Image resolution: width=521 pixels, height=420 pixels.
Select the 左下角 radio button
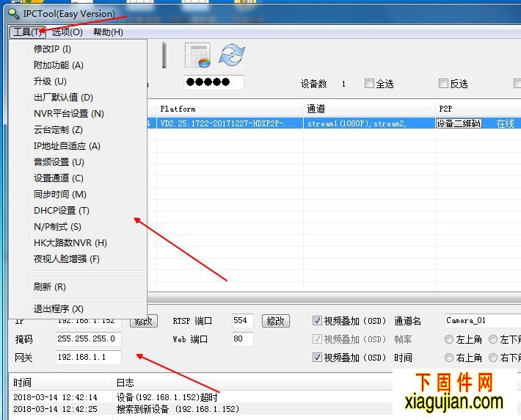(x=493, y=339)
